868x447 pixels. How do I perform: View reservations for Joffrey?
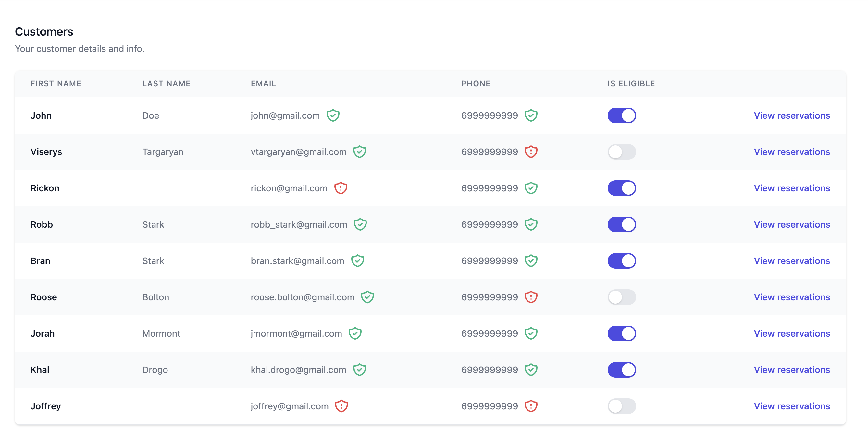[x=792, y=406]
